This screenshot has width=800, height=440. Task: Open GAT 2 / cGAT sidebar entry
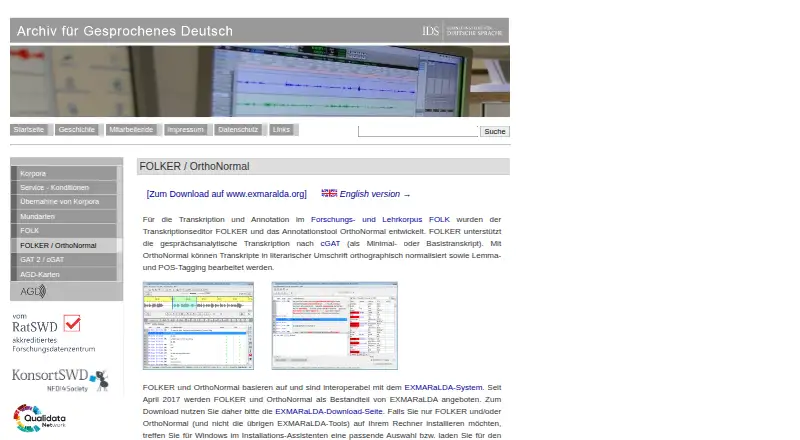click(66, 259)
